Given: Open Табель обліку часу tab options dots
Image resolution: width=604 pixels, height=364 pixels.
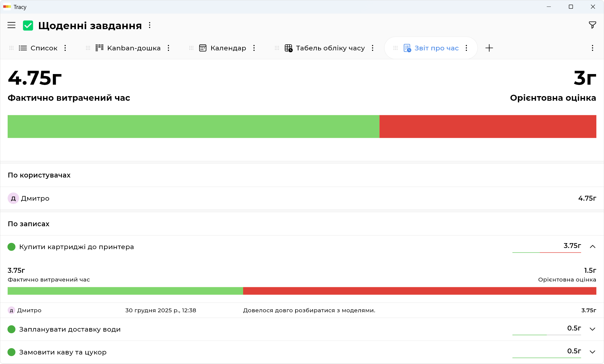Looking at the screenshot, I should click(x=373, y=48).
